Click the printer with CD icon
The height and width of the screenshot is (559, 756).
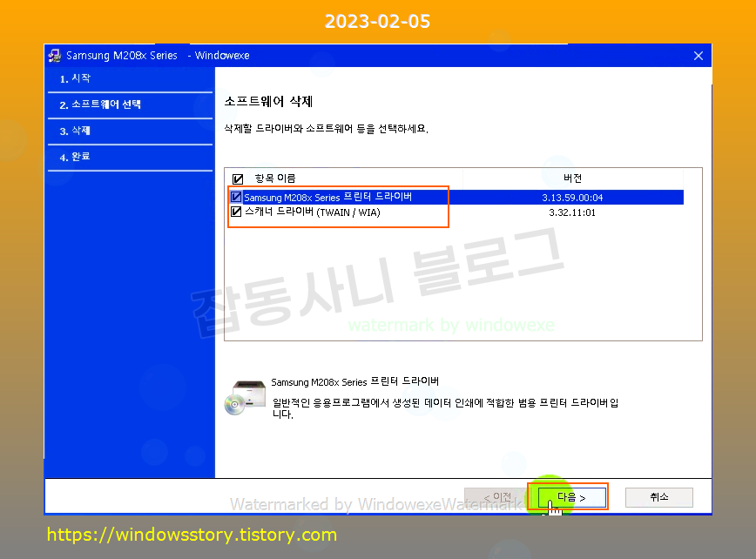(x=245, y=398)
